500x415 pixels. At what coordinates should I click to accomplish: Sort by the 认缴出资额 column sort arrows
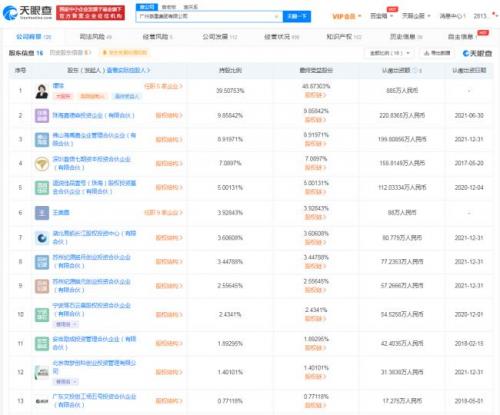tap(421, 71)
